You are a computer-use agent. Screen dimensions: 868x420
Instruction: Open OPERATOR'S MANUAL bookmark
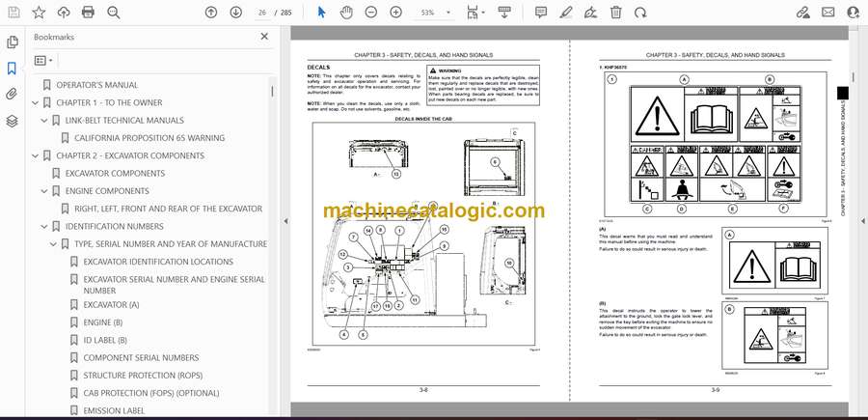pos(97,85)
